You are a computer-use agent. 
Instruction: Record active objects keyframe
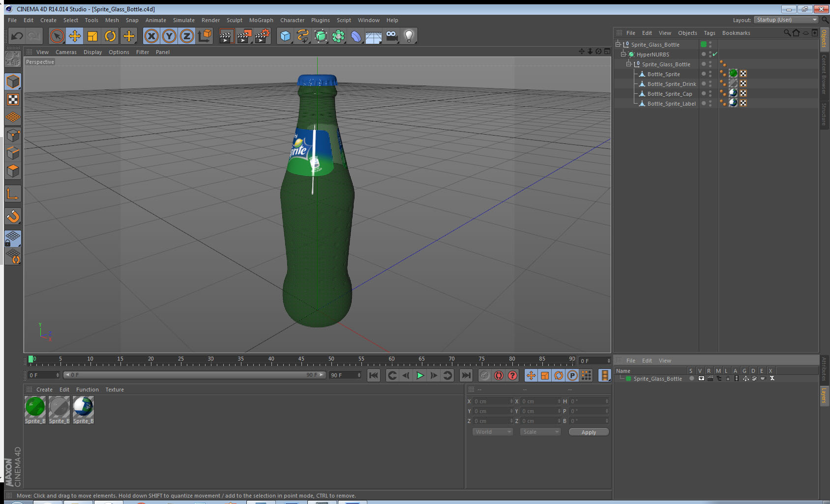point(484,375)
